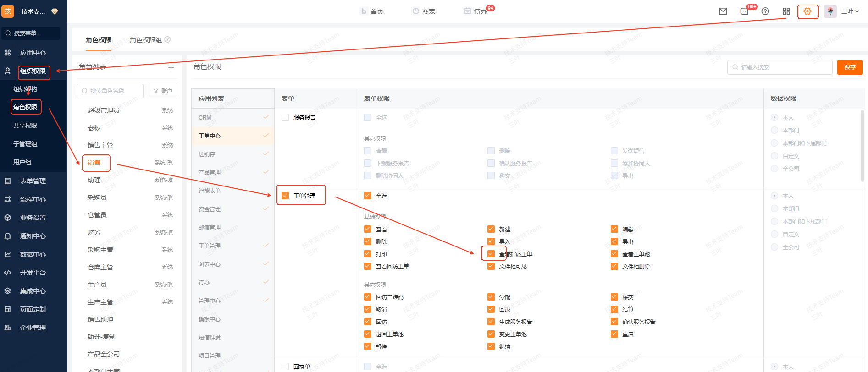Uncheck the 工单管理 form checkbox
This screenshot has width=868, height=372.
point(285,196)
